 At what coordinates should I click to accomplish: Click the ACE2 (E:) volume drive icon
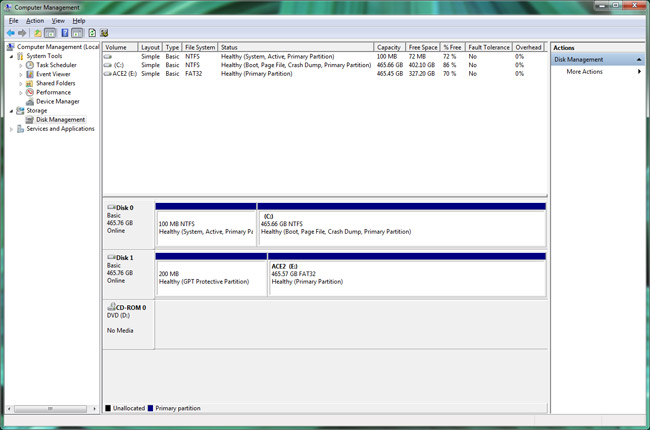click(x=108, y=74)
